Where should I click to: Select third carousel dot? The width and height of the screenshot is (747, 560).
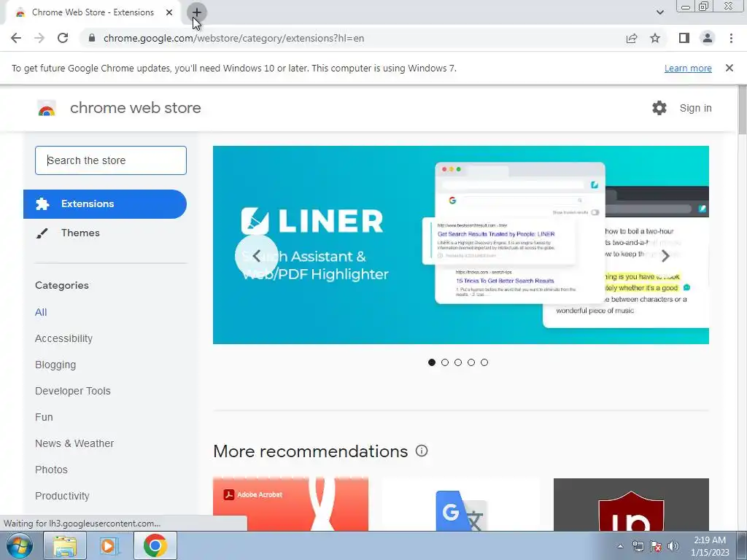click(x=458, y=362)
